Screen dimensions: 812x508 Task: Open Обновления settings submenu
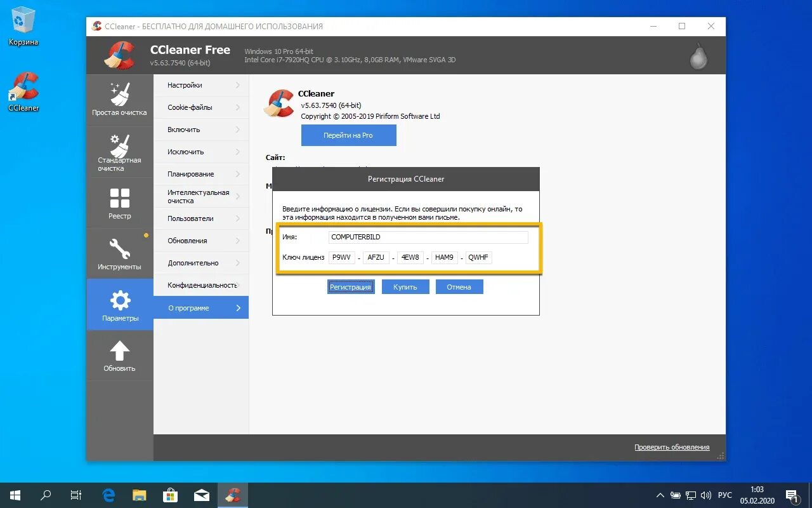click(201, 241)
